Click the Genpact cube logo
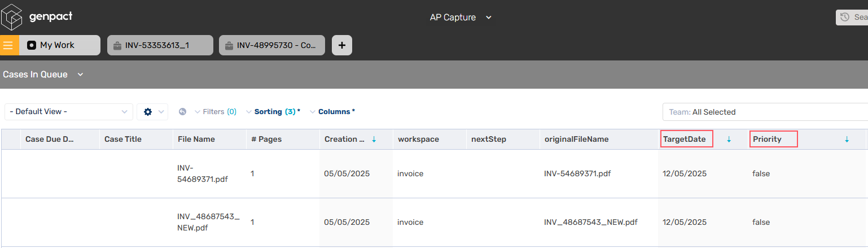868x248 pixels. click(x=12, y=17)
